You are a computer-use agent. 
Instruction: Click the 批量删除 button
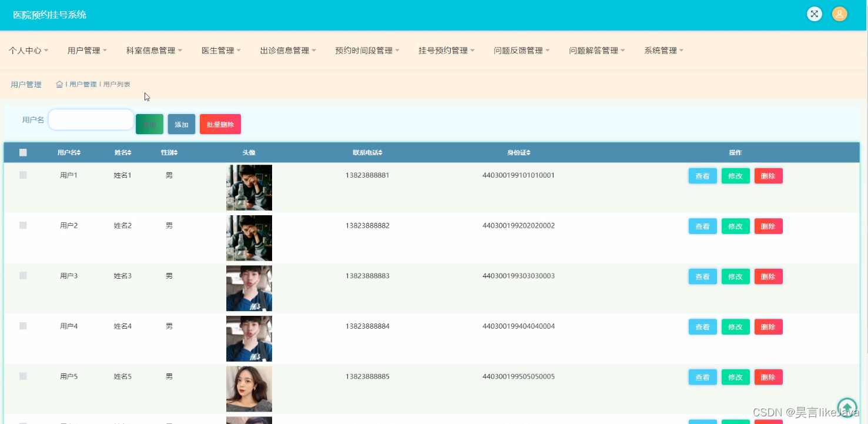tap(220, 124)
